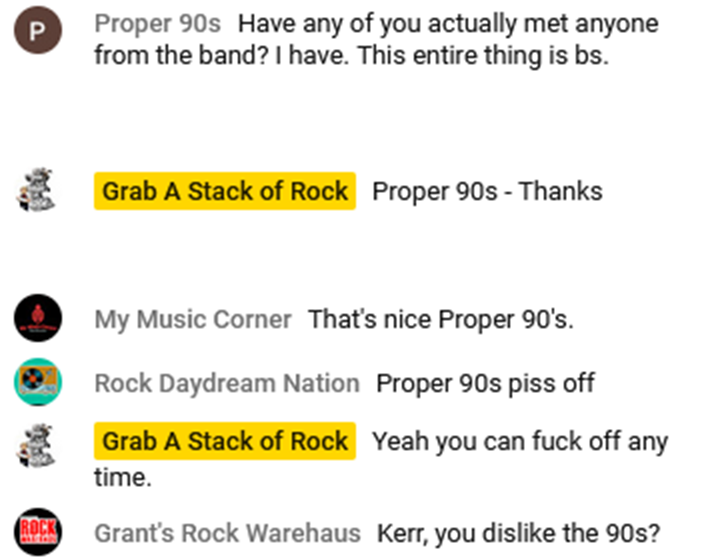Open My Music Corner's profile picture
Screen dimensions: 728x560
coord(38,320)
